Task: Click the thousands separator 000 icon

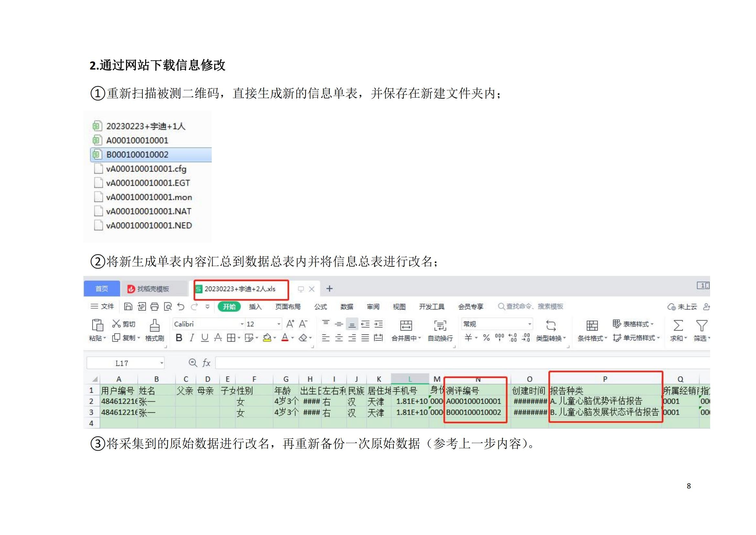Action: (499, 338)
